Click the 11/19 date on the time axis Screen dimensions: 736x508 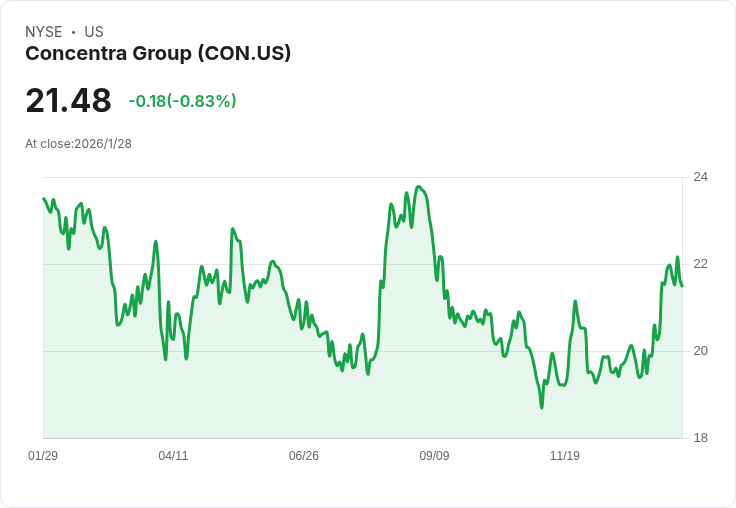[x=565, y=456]
